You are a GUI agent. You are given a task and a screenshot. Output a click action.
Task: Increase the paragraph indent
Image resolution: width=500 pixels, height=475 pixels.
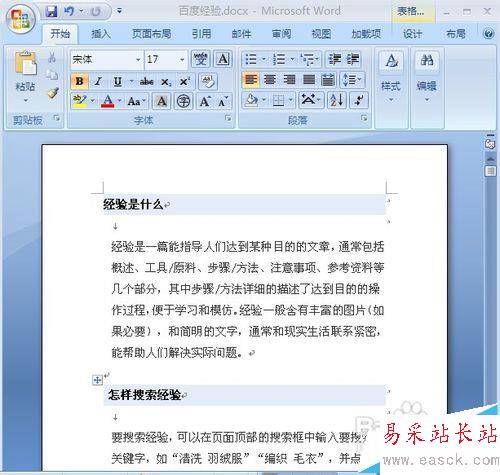coord(353,60)
